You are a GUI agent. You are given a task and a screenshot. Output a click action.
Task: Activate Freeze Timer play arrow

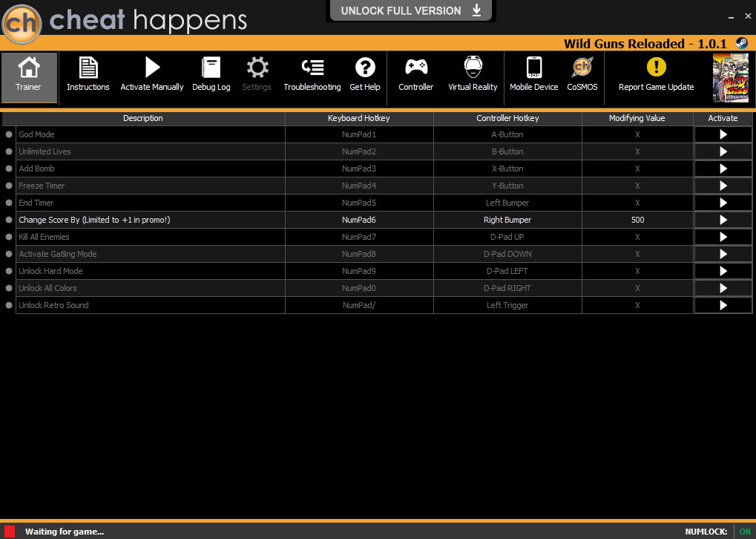(723, 186)
